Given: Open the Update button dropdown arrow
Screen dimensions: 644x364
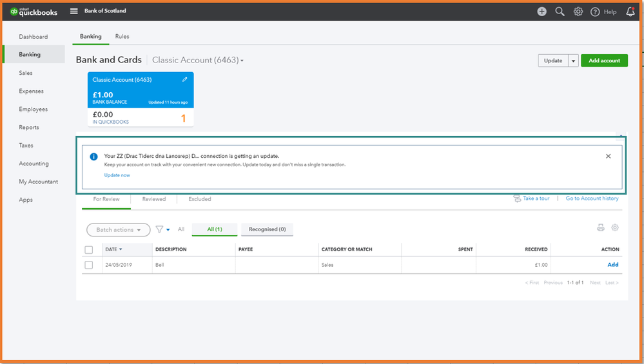Looking at the screenshot, I should (x=573, y=61).
